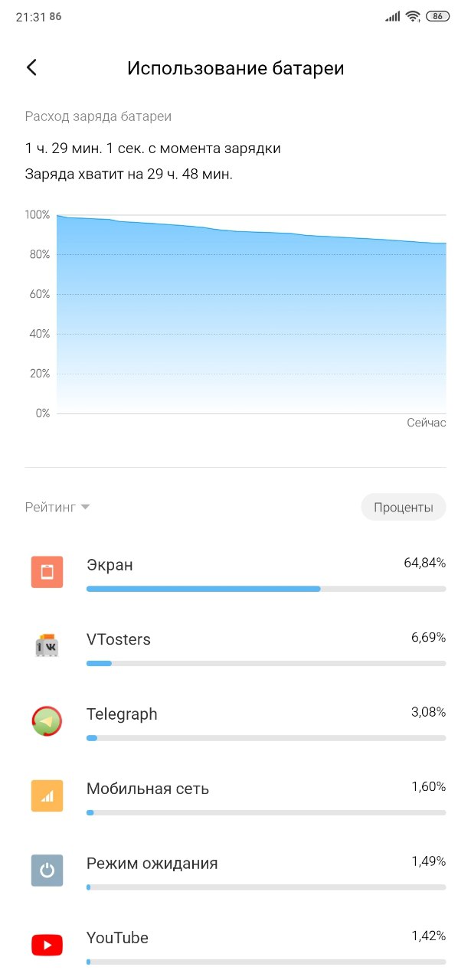Expand the Рейтинг sorting dropdown
The image size is (471, 980).
point(57,507)
